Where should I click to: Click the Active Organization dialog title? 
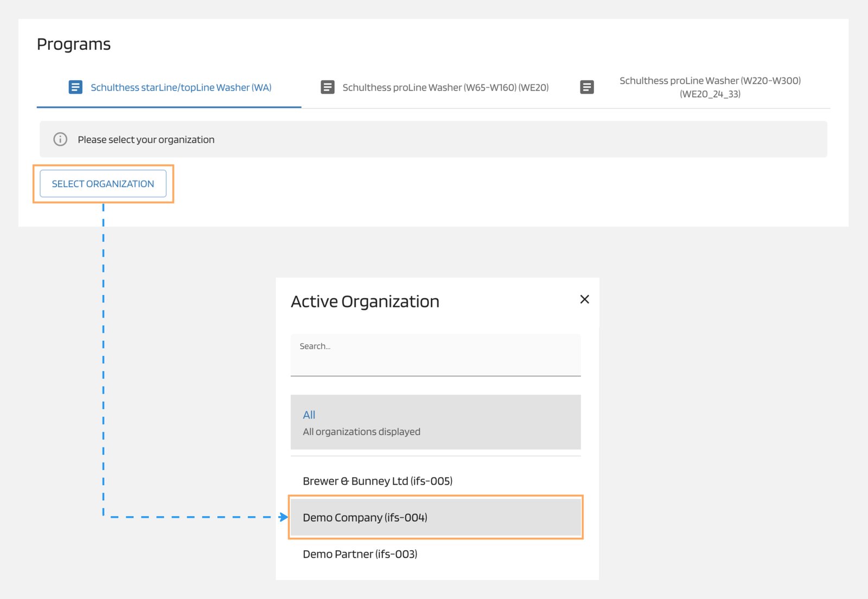(365, 301)
